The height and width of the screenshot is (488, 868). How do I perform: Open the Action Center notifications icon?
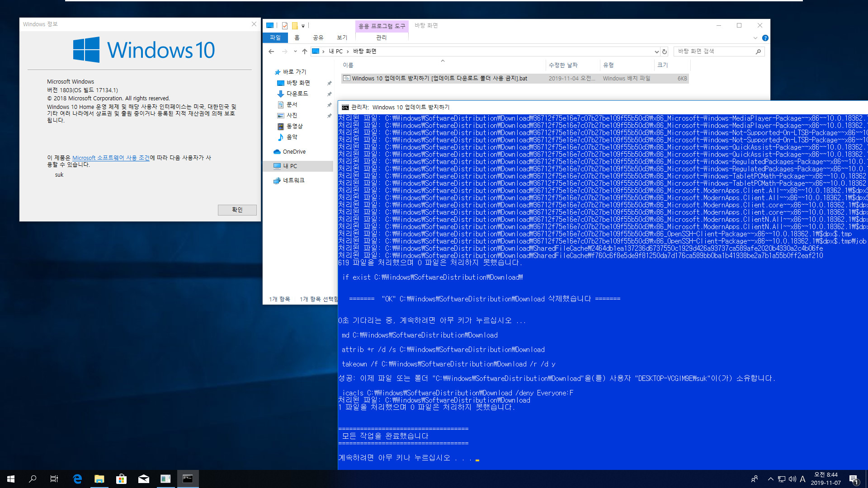coord(854,479)
